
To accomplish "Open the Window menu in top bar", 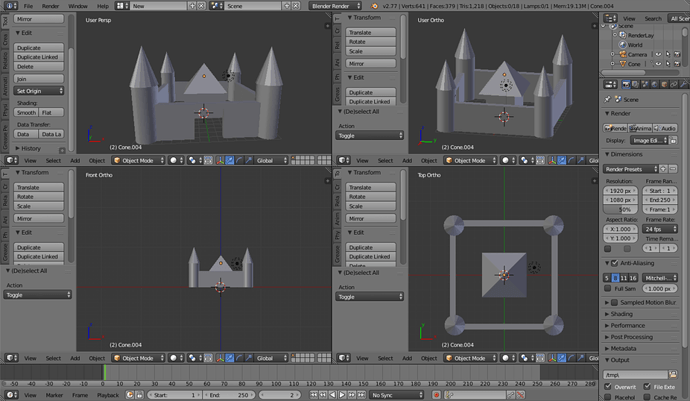I will pos(76,6).
